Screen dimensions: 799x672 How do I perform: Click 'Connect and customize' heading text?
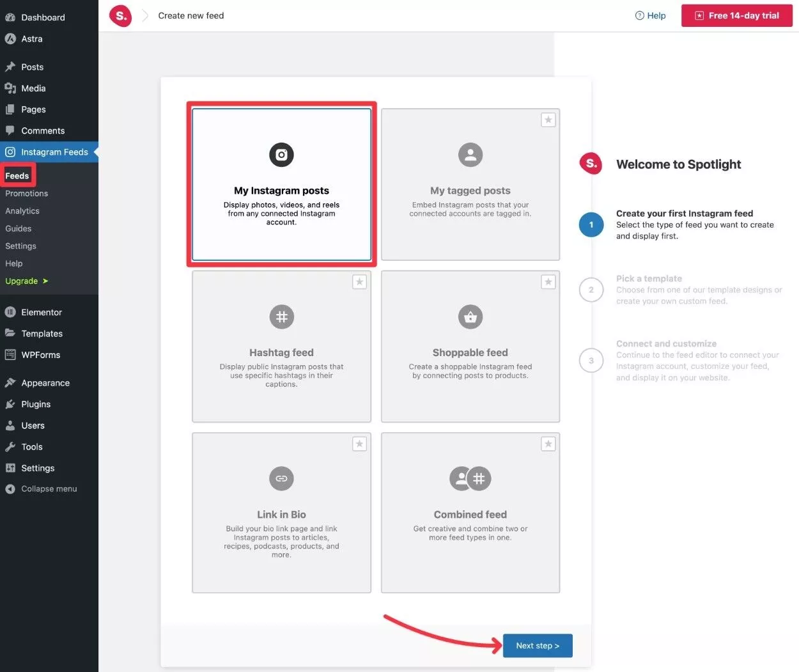coord(666,344)
